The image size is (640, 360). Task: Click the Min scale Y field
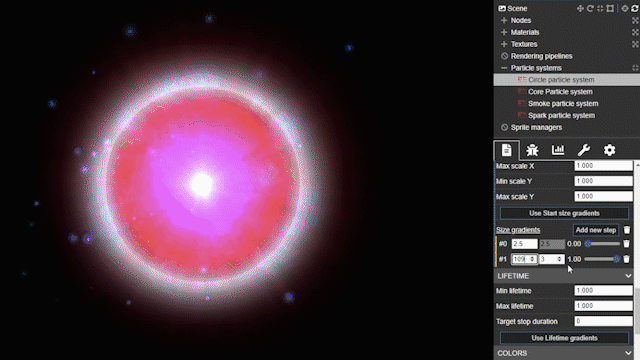(x=604, y=181)
